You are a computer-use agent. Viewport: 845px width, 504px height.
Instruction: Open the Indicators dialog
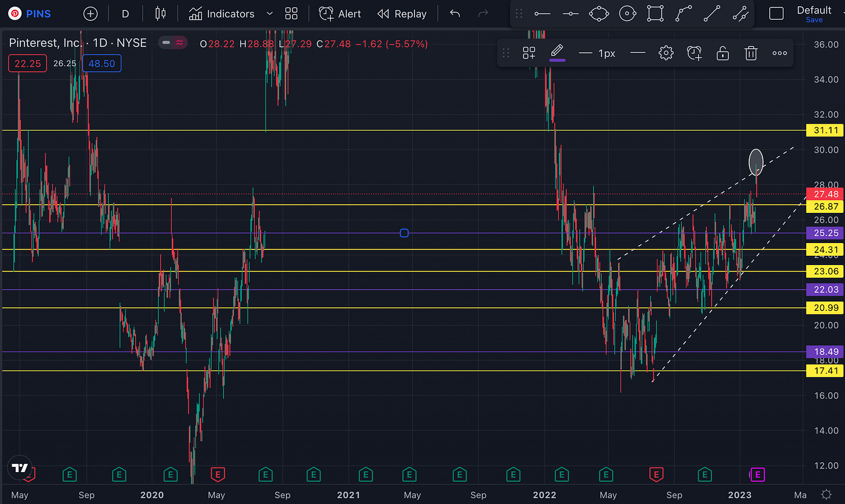222,13
